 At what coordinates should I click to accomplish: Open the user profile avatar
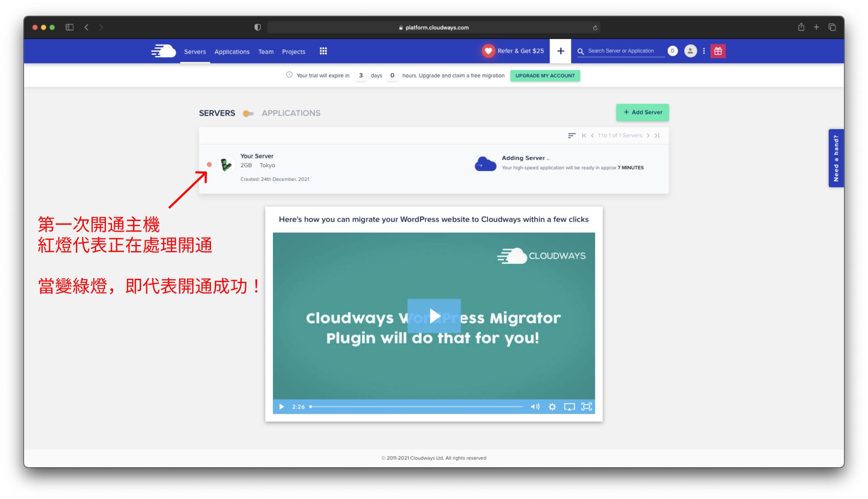point(690,51)
